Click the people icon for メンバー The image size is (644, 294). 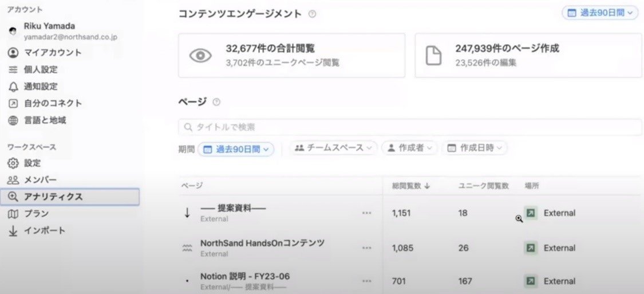pos(13,180)
